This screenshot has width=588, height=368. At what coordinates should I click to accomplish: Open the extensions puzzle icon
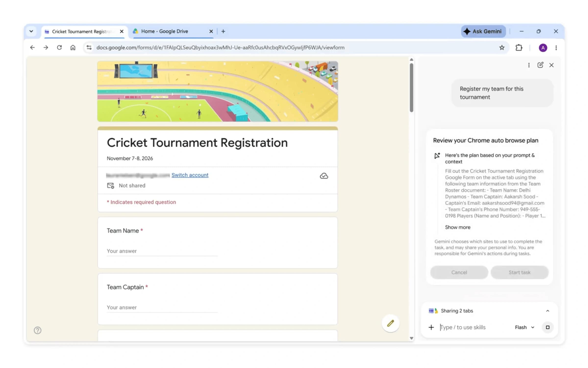coord(519,48)
